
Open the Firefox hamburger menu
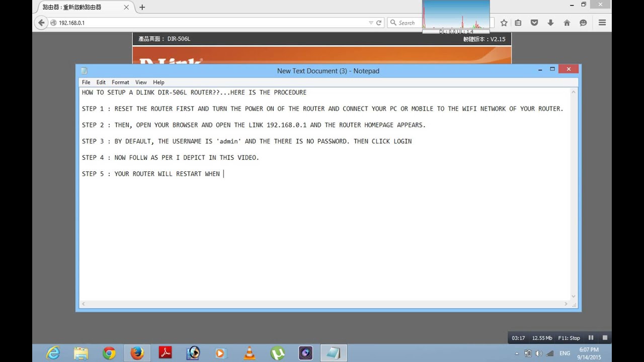coord(602,23)
